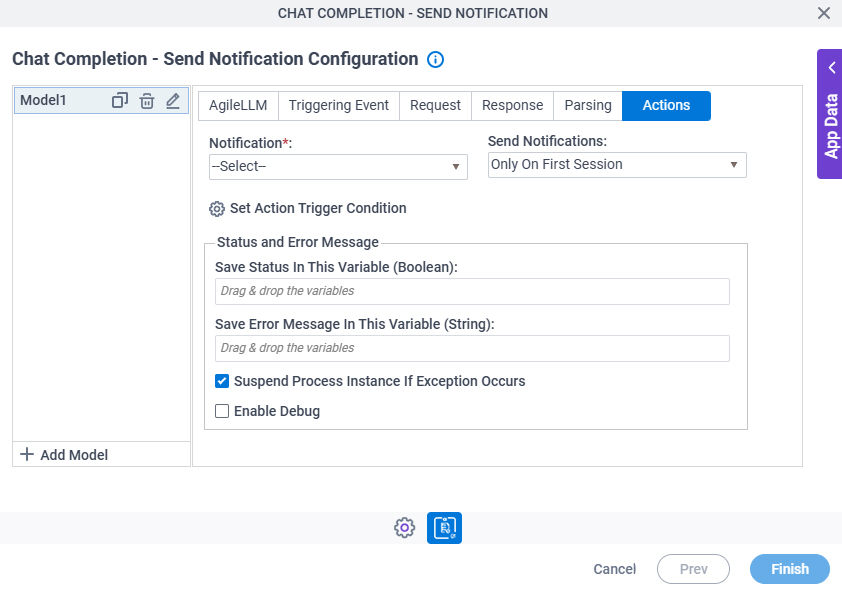
Task: Enable the Debug checkbox
Action: tap(222, 411)
